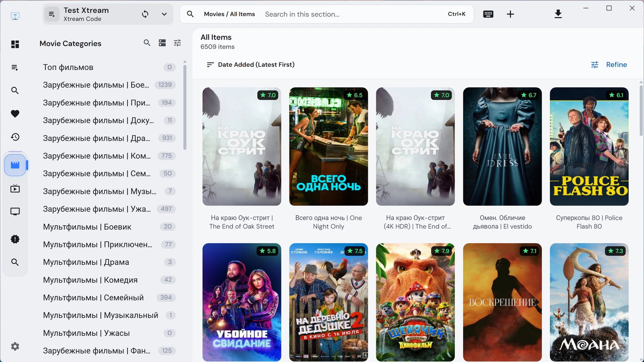Select category 'Зарубежные фильмы | Музы...'

[109, 191]
